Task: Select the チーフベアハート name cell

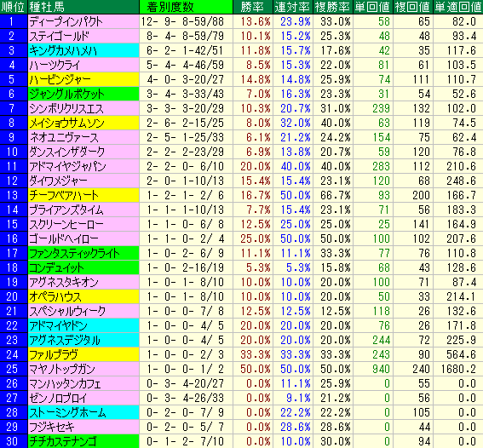Action: tap(83, 195)
